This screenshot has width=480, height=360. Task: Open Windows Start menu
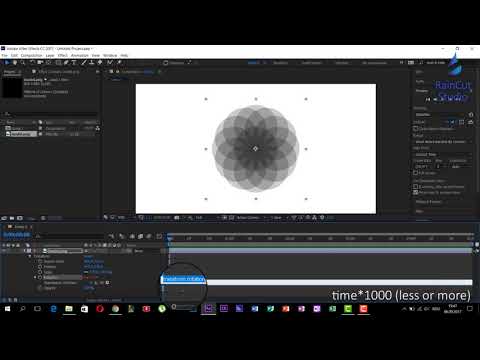pyautogui.click(x=7, y=309)
